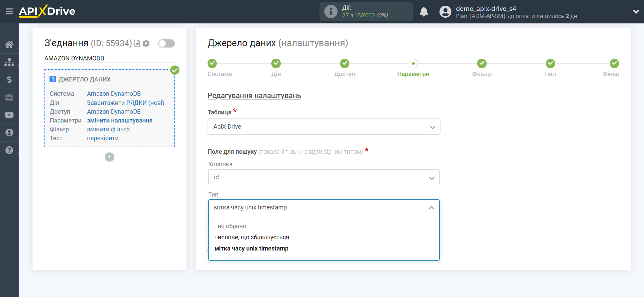This screenshot has height=297, width=644.
Task: Select 'числове, що збільшується' option
Action: 252,237
